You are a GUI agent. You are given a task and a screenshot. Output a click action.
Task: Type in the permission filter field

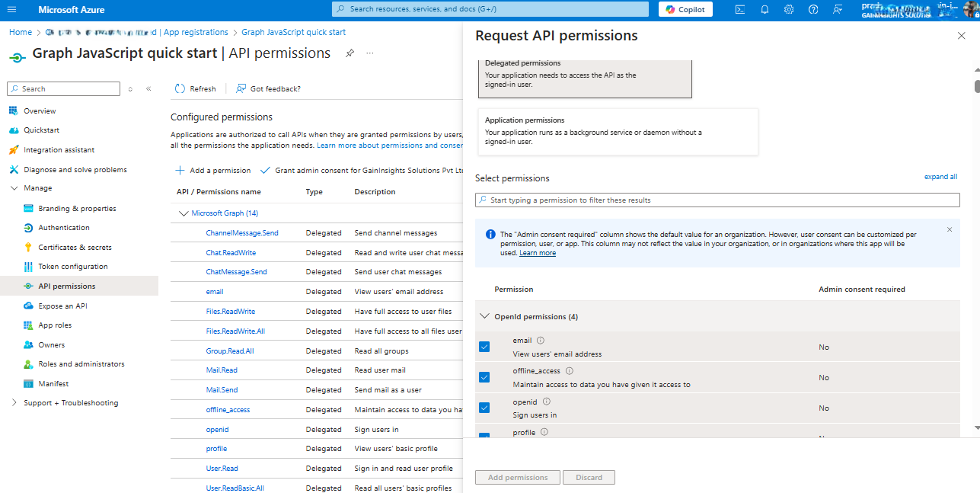coord(717,200)
